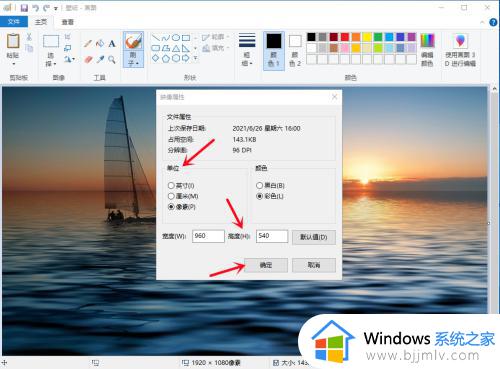The width and height of the screenshot is (500, 369).
Task: Click the Height (H) input field
Action: point(272,236)
